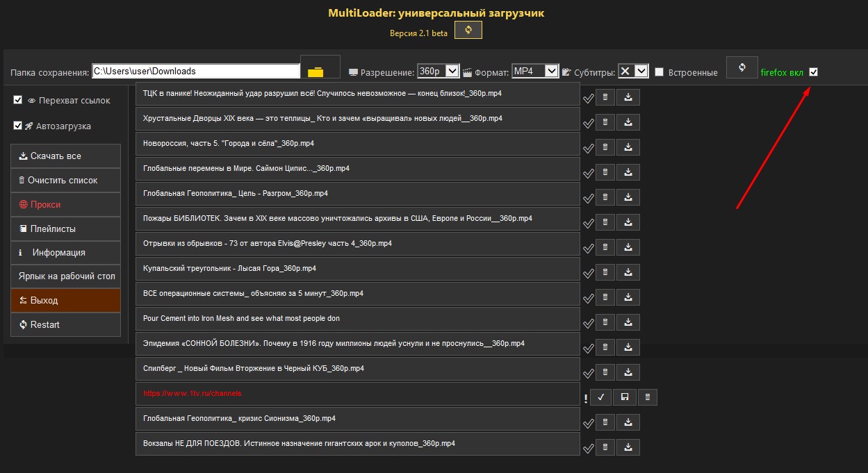
Task: Download the 'ТЦК в панике' video
Action: pos(628,97)
